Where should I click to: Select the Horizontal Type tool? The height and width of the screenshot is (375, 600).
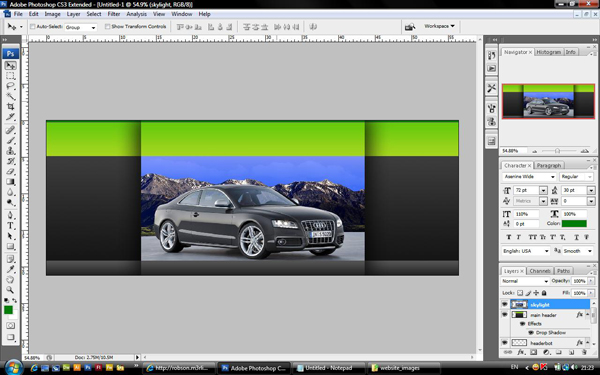tap(10, 225)
